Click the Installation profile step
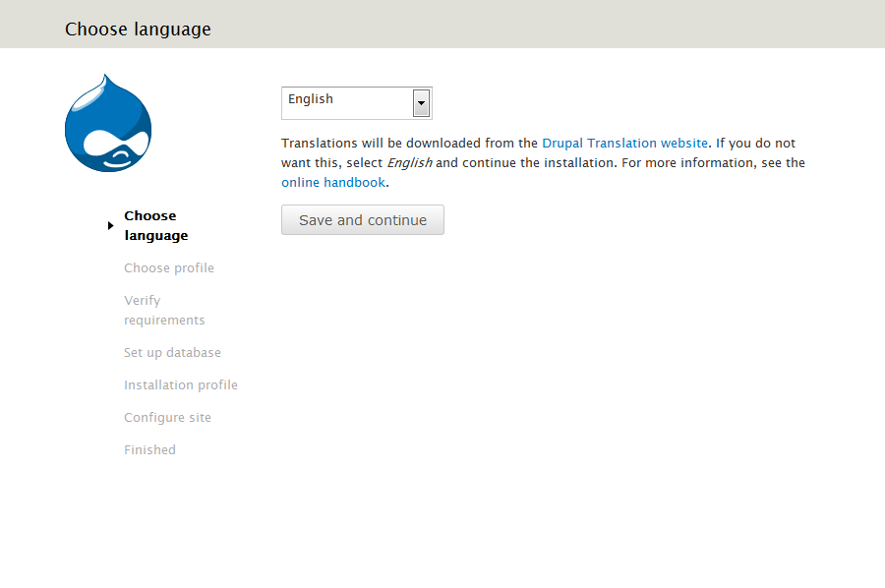Screen dimensions: 885x588 pos(181,384)
